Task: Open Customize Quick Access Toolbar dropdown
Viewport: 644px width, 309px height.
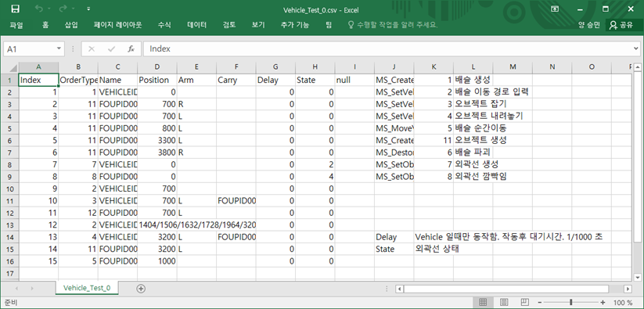Action: click(88, 9)
